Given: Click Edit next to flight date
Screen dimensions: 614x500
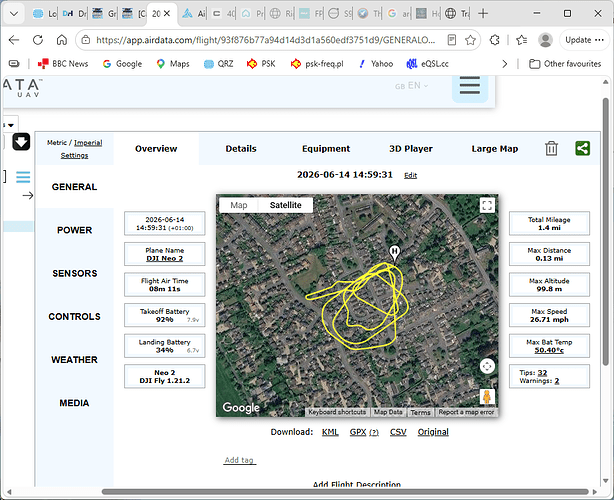Looking at the screenshot, I should (x=410, y=175).
